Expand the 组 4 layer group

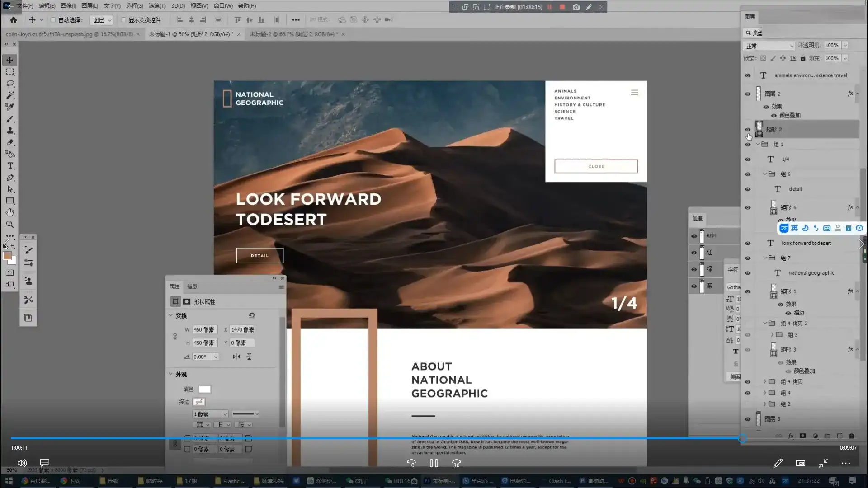click(x=765, y=393)
